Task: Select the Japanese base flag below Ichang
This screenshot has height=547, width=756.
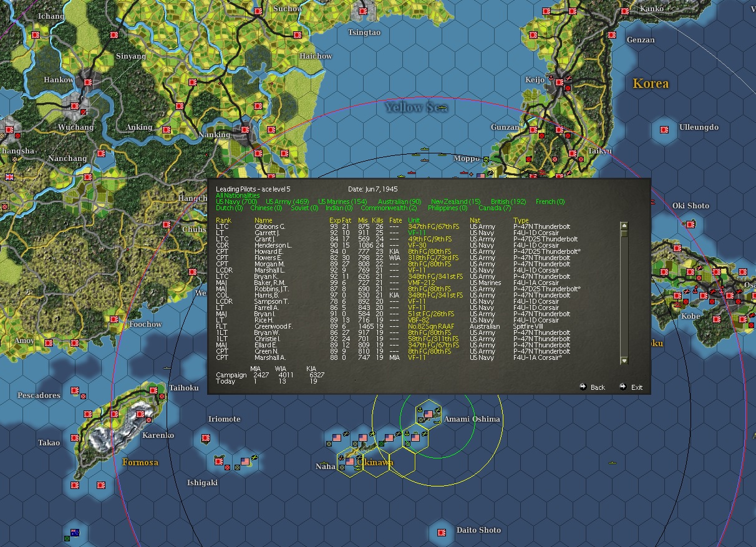Action: coord(36,35)
